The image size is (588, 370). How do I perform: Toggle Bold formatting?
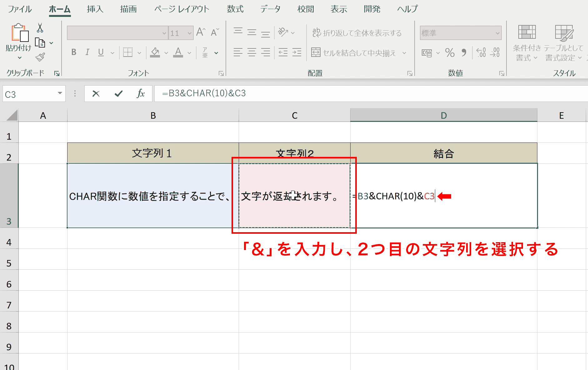coord(74,52)
